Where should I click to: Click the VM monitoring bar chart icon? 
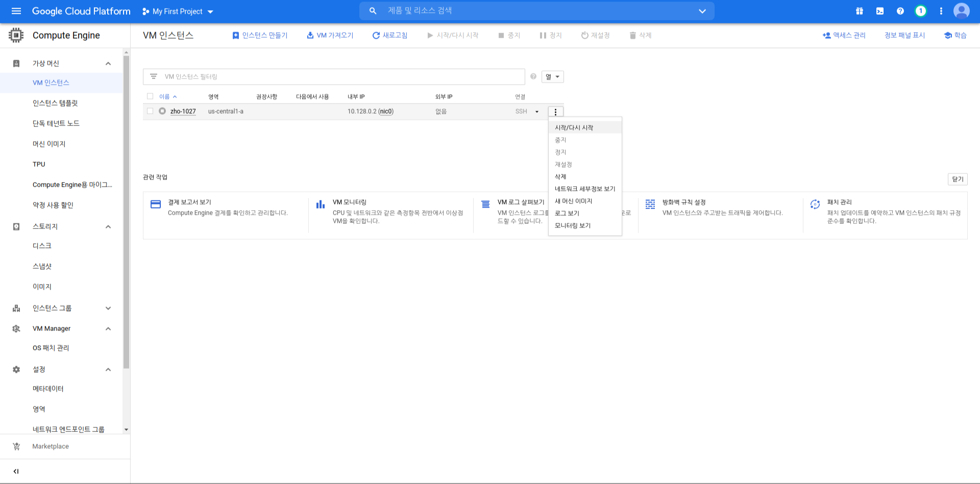tap(321, 205)
